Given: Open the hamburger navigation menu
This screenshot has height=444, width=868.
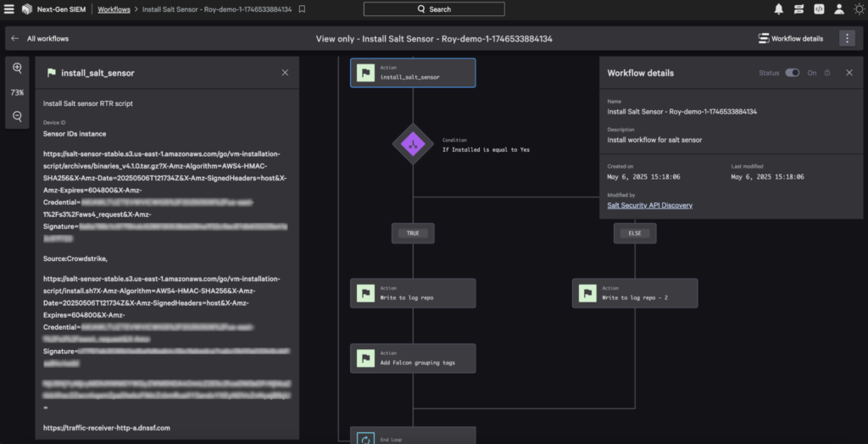Looking at the screenshot, I should coord(11,9).
